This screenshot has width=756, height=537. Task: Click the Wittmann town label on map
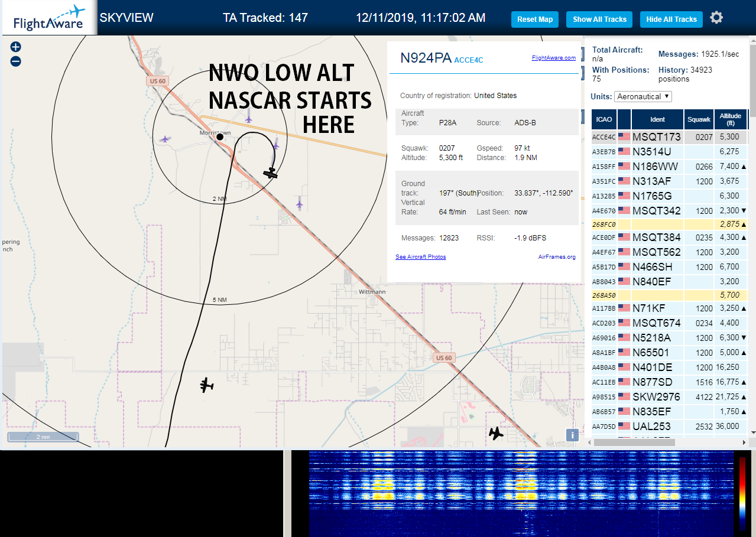pyautogui.click(x=372, y=292)
